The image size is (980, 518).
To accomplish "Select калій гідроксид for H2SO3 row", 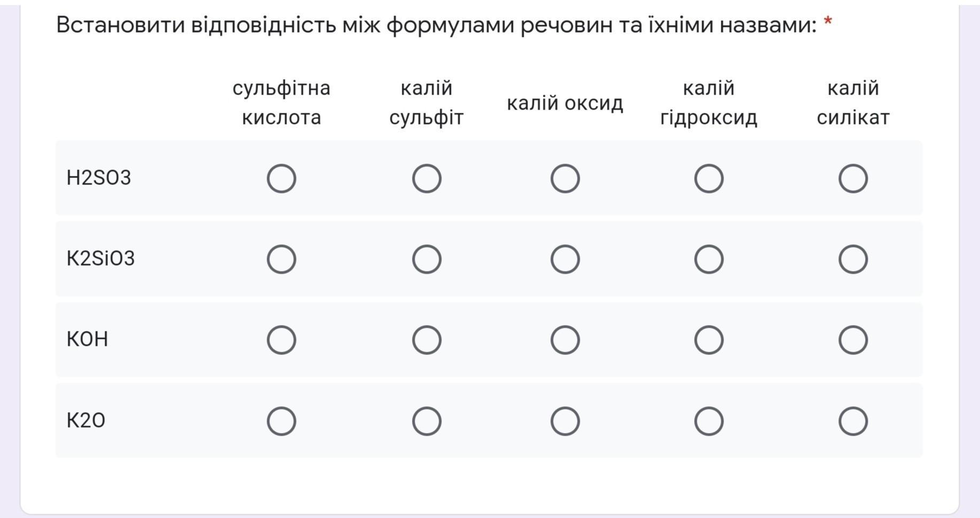I will 709,179.
